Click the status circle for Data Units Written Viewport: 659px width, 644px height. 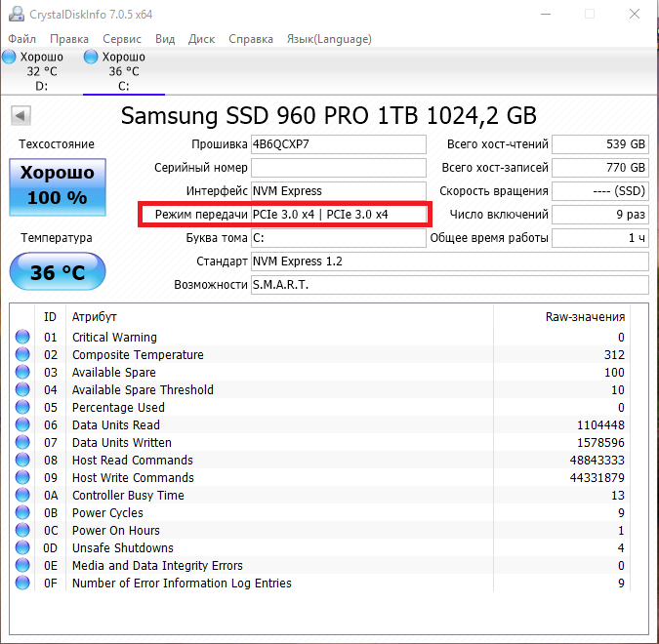pos(22,443)
